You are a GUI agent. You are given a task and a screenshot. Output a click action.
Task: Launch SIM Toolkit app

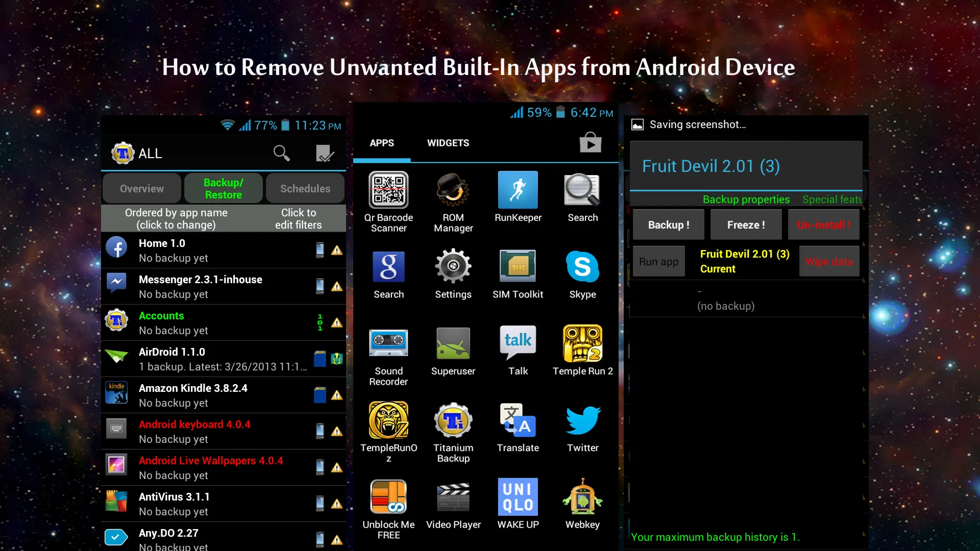(x=518, y=274)
